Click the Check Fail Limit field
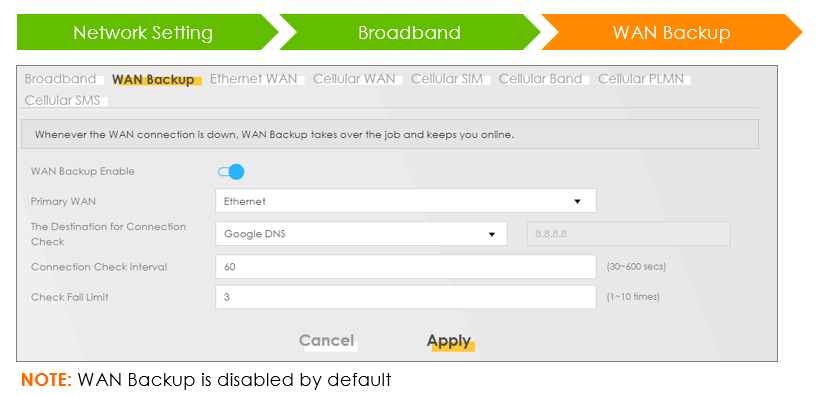This screenshot has width=832, height=395. point(405,297)
